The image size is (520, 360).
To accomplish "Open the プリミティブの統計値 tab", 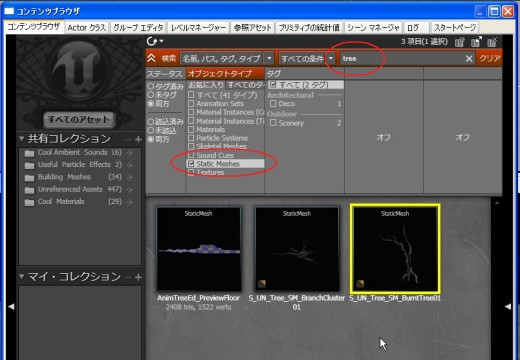I will 309,28.
